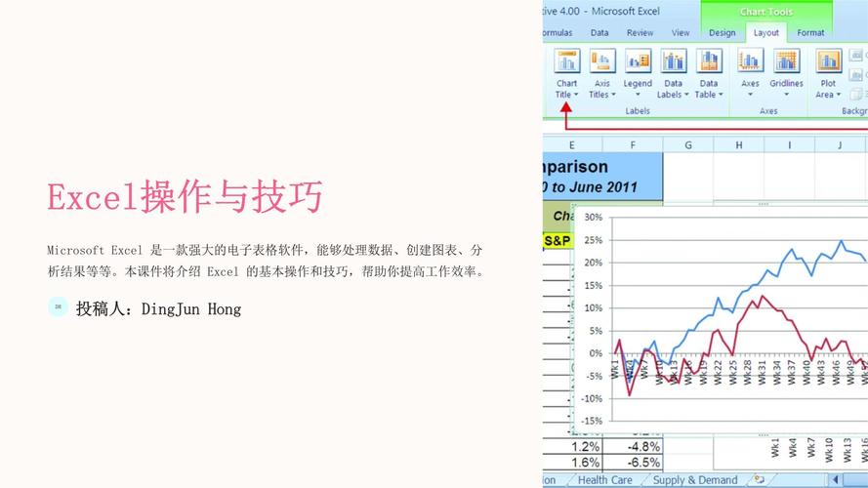Select the Plot Area icon

coord(828,61)
